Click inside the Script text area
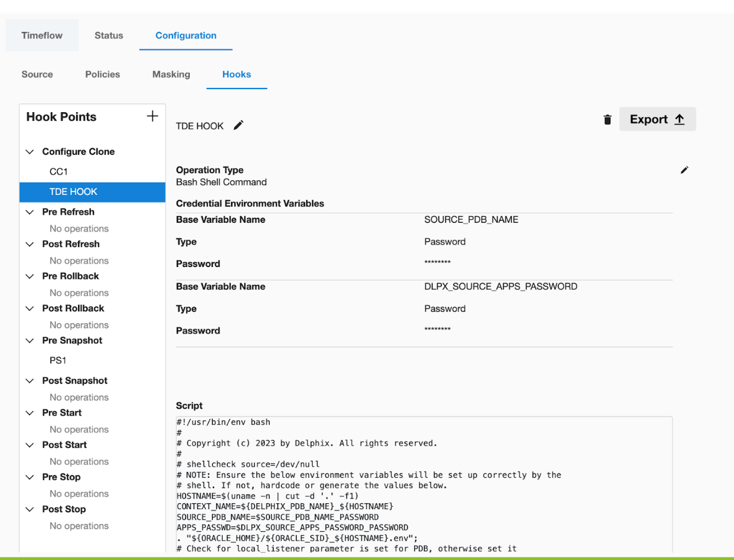 (423, 484)
